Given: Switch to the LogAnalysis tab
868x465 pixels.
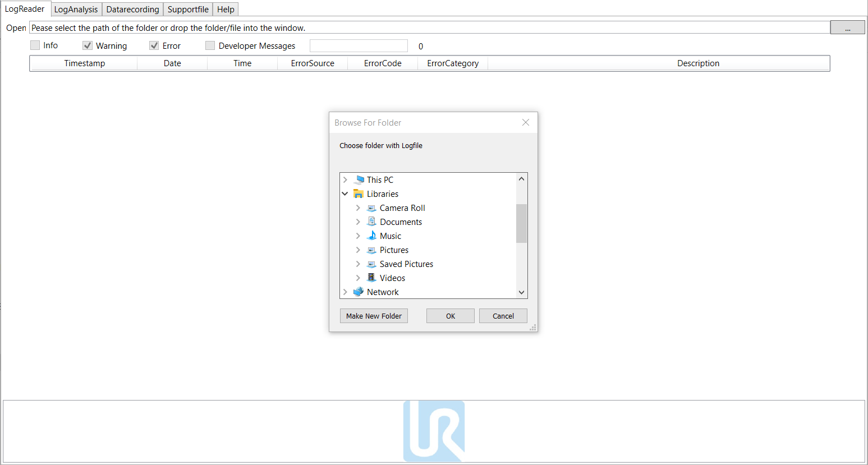Looking at the screenshot, I should [76, 10].
